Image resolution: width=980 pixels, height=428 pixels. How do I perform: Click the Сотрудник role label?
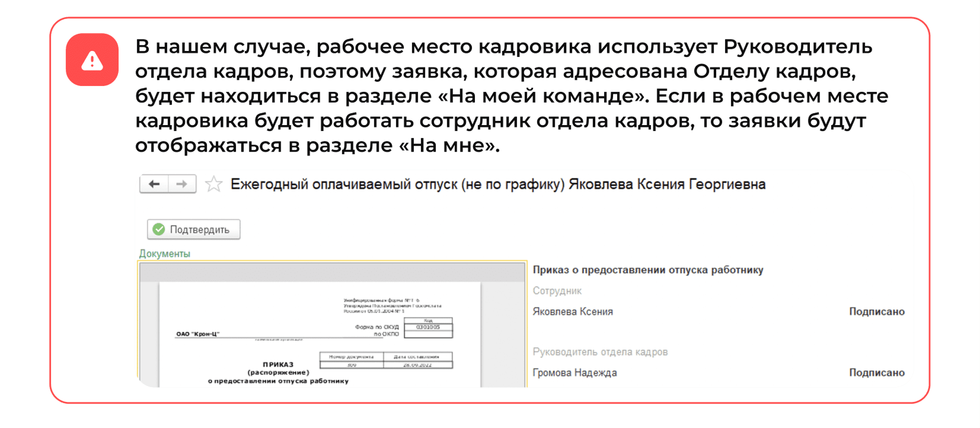557,291
